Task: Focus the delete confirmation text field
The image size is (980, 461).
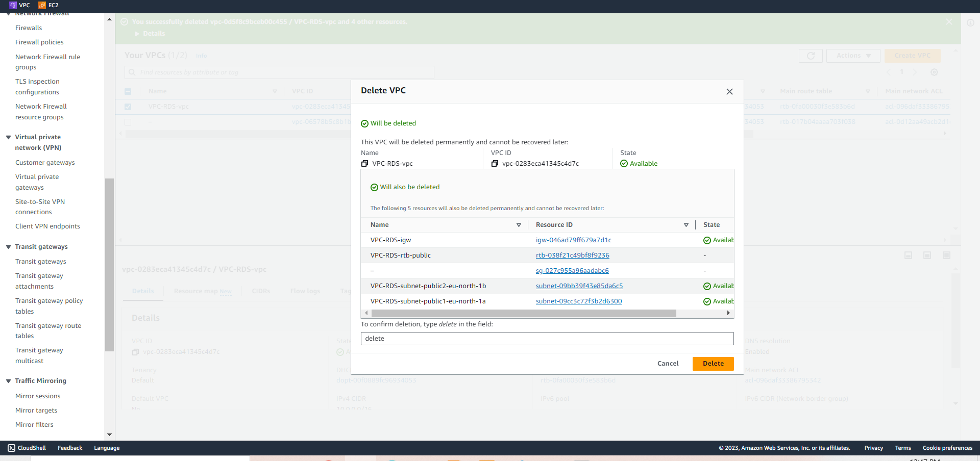Action: [547, 339]
